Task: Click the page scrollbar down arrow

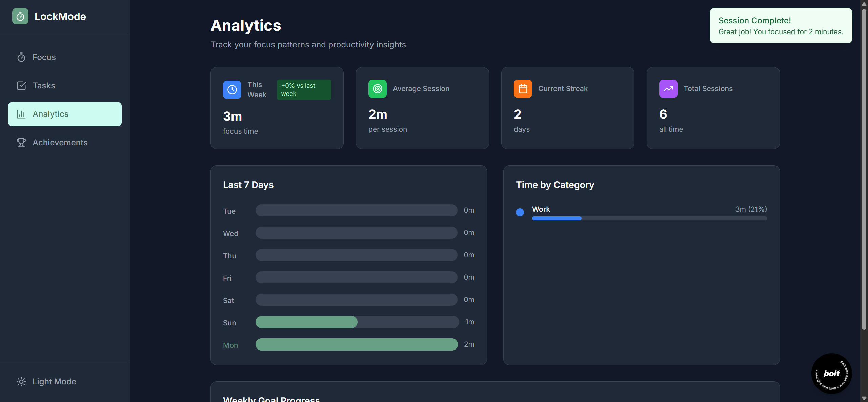Action: pyautogui.click(x=864, y=399)
